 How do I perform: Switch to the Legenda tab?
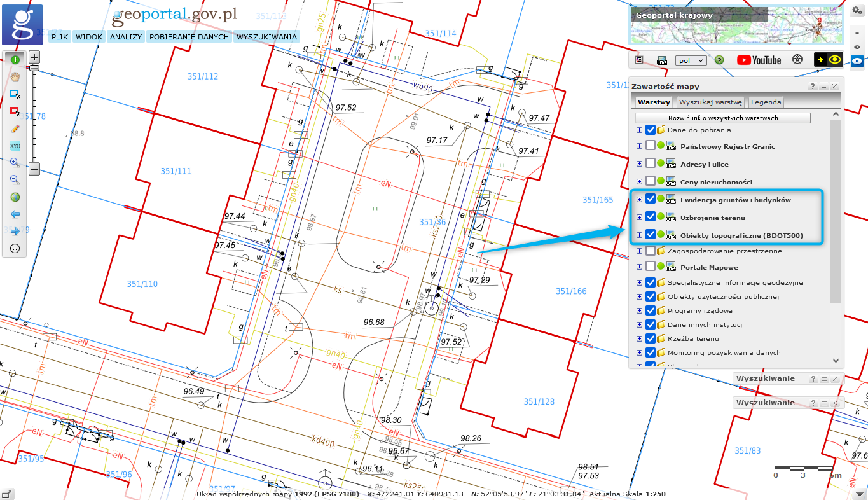tap(766, 102)
